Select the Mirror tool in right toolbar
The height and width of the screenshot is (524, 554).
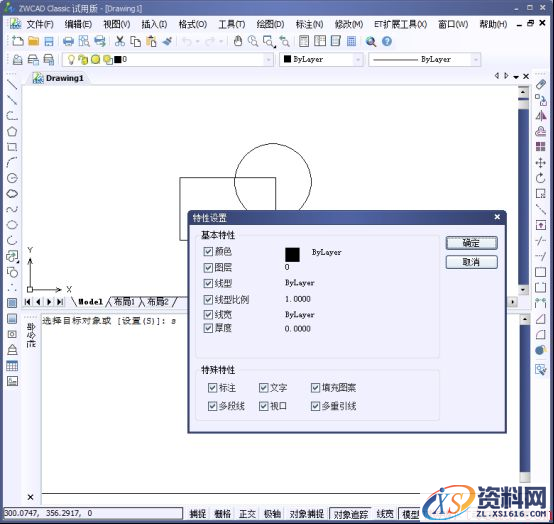pyautogui.click(x=541, y=116)
